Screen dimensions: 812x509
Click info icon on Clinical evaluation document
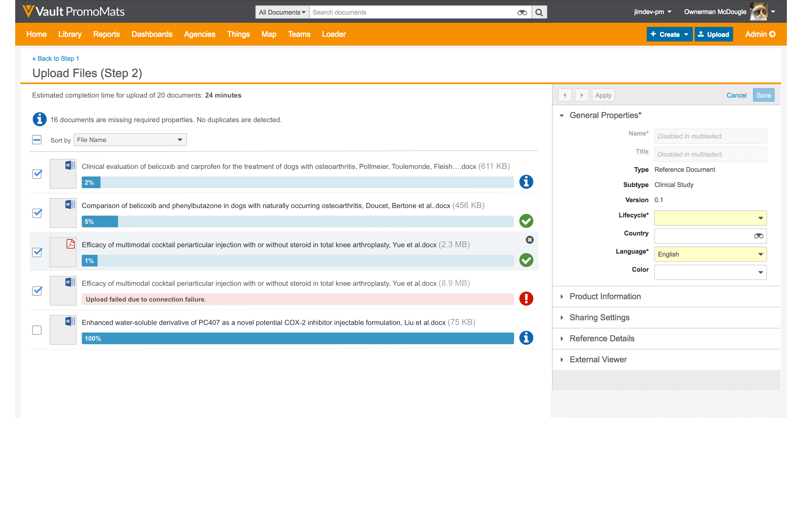[x=526, y=182]
